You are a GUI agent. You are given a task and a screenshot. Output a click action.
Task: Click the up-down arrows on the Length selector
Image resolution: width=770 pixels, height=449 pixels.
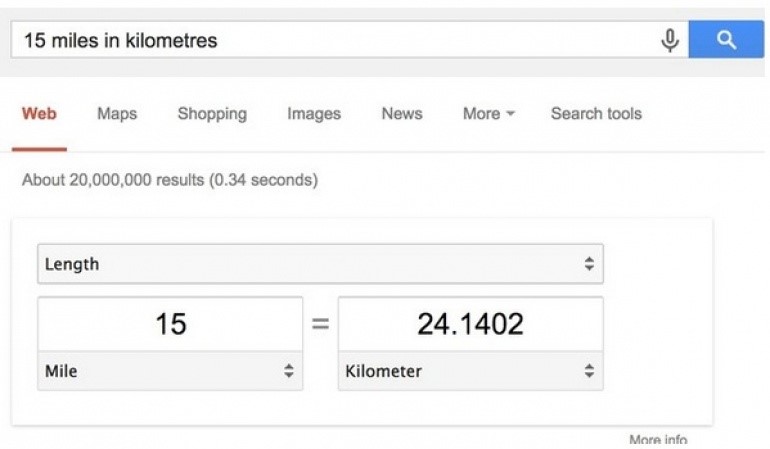pyautogui.click(x=589, y=265)
